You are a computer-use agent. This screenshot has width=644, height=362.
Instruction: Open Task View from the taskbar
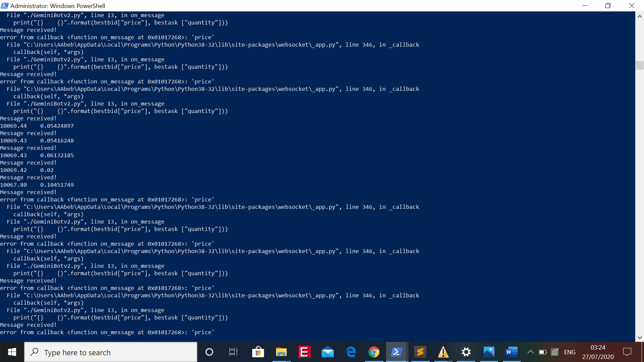point(233,352)
